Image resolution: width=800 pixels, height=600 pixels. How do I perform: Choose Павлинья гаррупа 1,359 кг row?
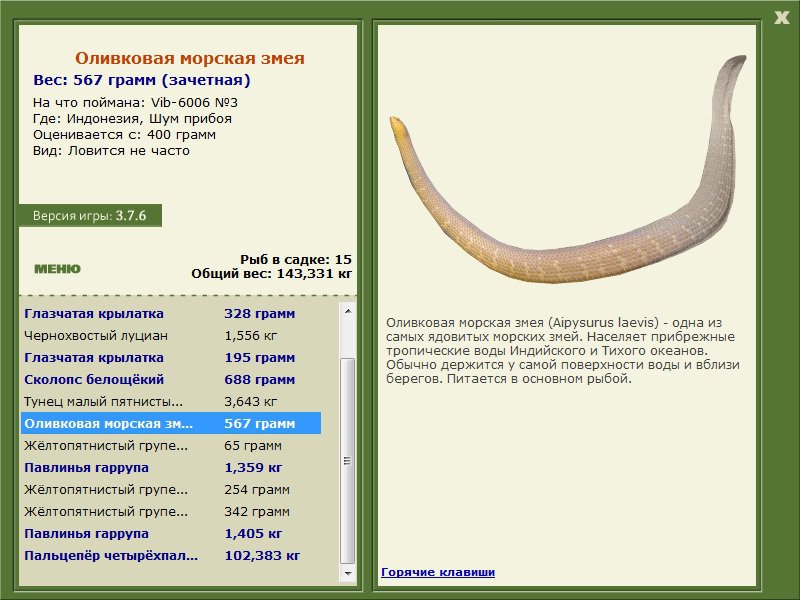[171, 467]
